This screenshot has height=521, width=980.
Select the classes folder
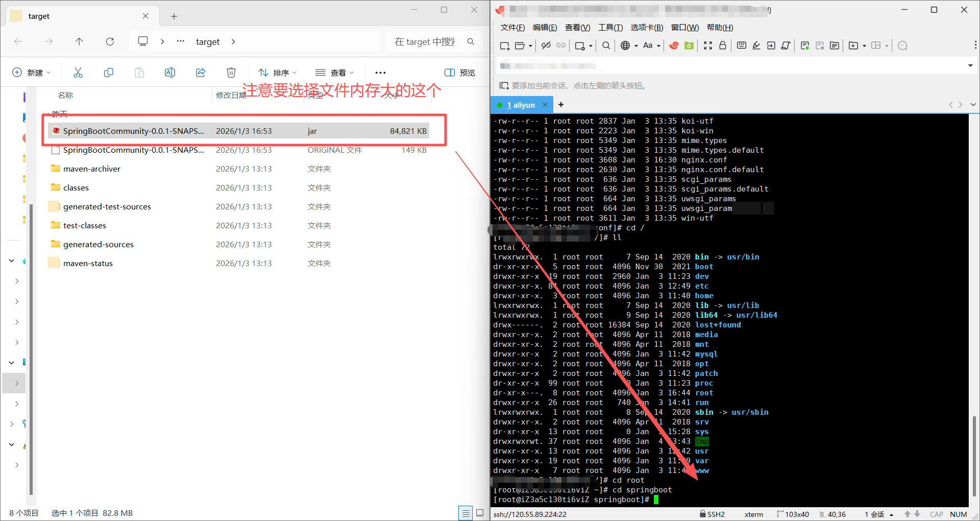click(239, 187)
